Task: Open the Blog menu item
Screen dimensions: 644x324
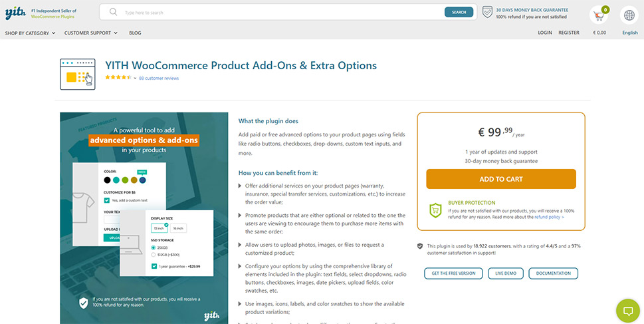Action: click(x=135, y=33)
